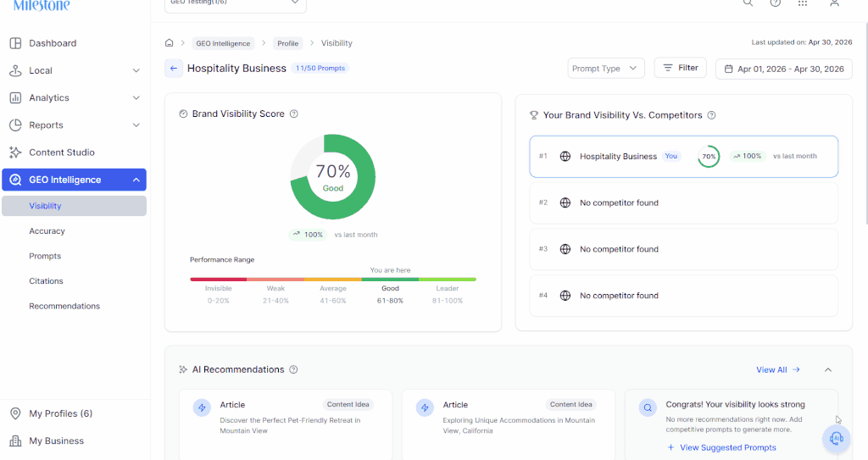
Task: Select the Visibility submenu item
Action: click(75, 206)
